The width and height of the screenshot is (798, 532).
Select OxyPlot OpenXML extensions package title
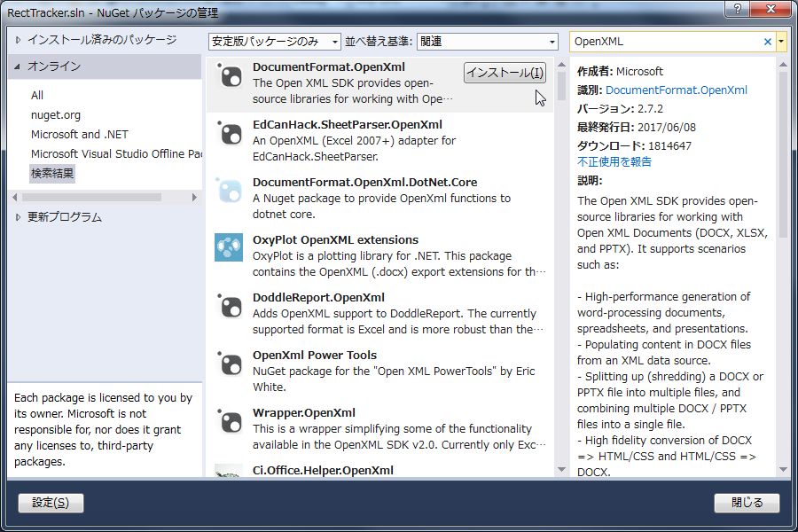pos(335,239)
